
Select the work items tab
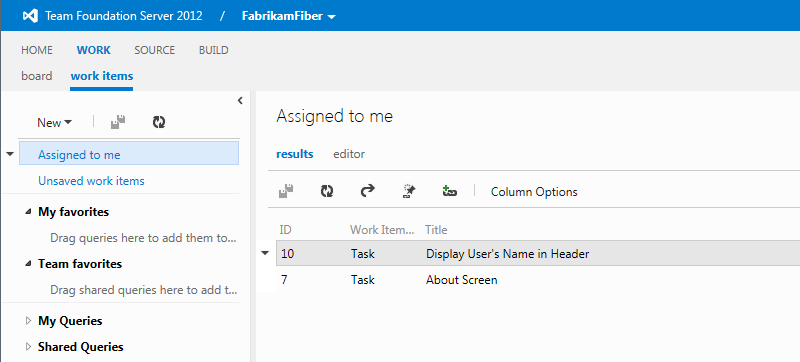point(102,76)
